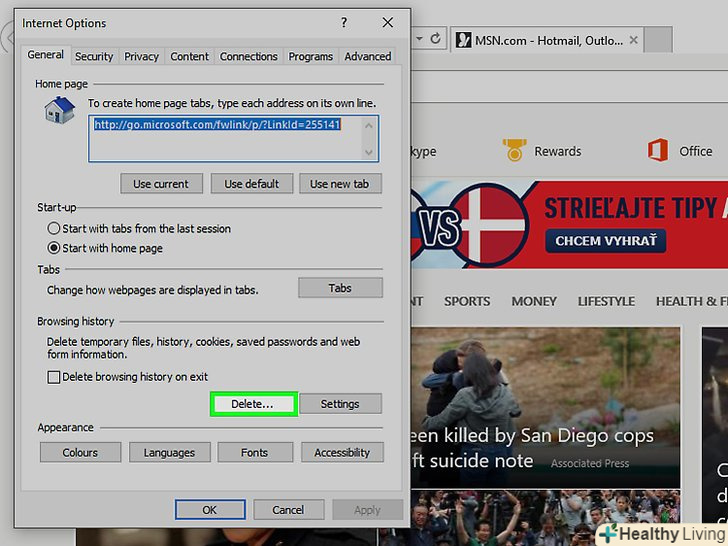Click the VS flags banner graphic
Screen dimensions: 728x546
[469, 225]
